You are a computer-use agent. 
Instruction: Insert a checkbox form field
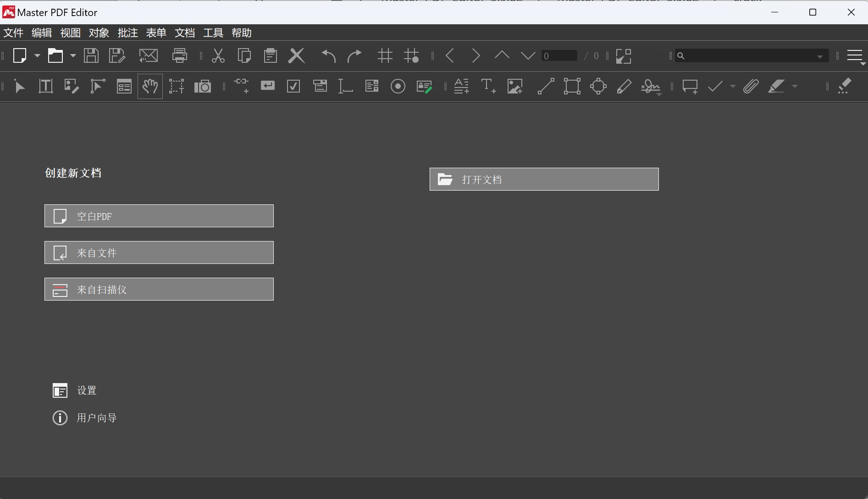coord(293,86)
